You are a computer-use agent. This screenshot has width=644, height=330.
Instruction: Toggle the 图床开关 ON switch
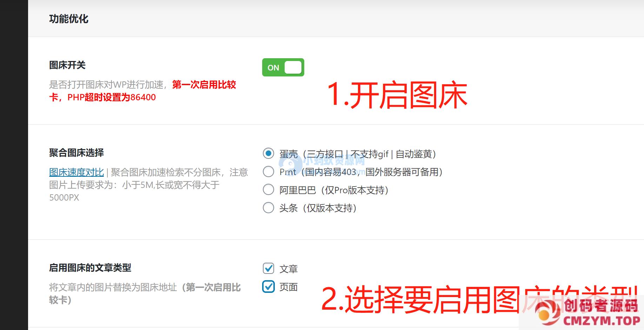[283, 67]
